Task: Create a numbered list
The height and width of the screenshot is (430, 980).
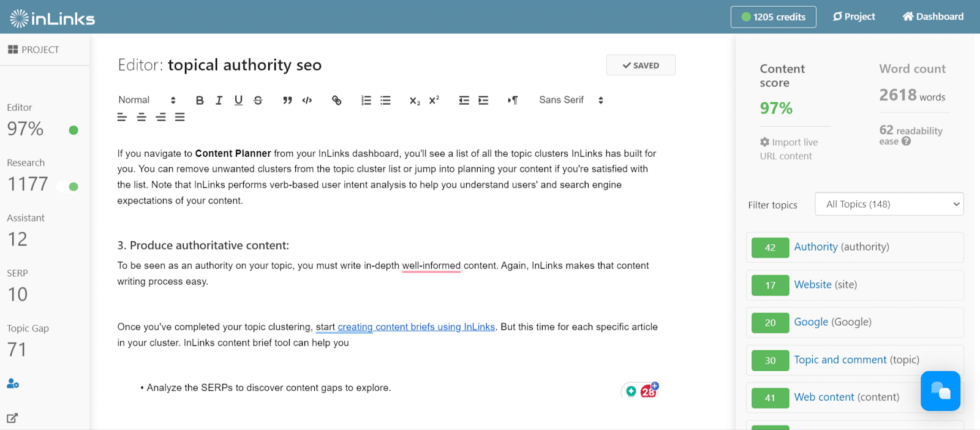Action: tap(366, 100)
